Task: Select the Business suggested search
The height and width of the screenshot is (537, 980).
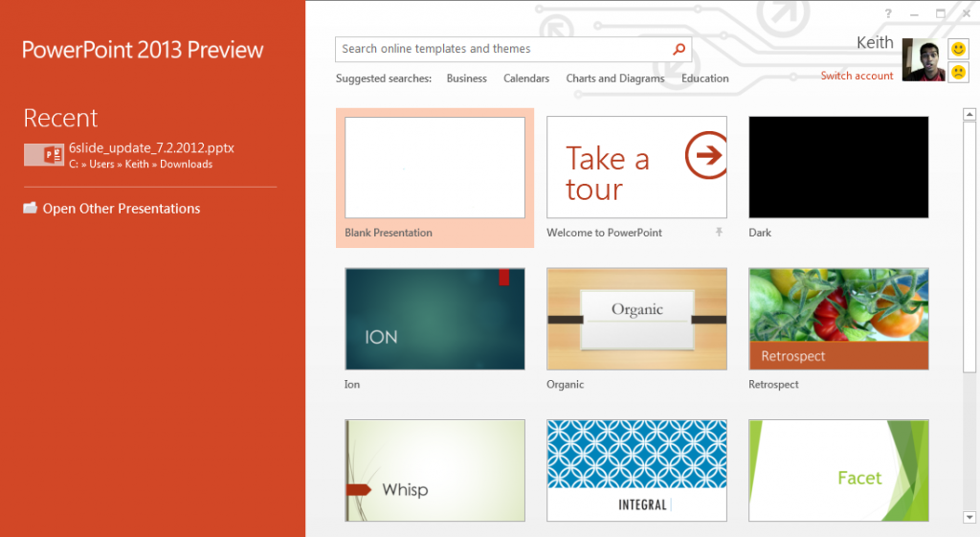Action: pyautogui.click(x=466, y=78)
